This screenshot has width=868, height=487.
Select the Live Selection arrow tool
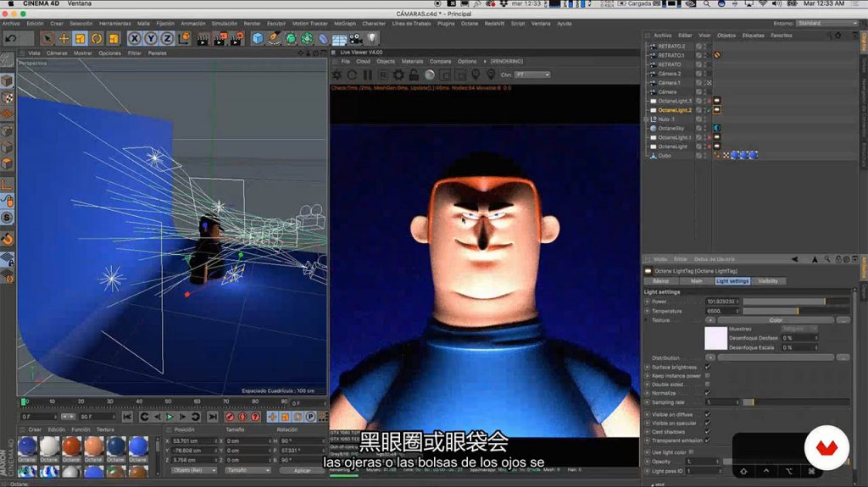pos(47,38)
